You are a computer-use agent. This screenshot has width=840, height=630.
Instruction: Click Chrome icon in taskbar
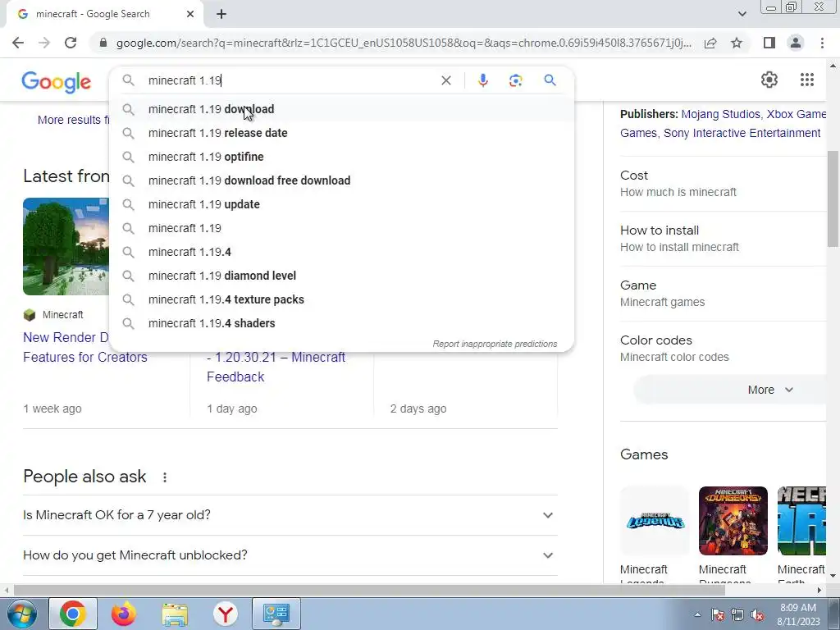coord(73,614)
